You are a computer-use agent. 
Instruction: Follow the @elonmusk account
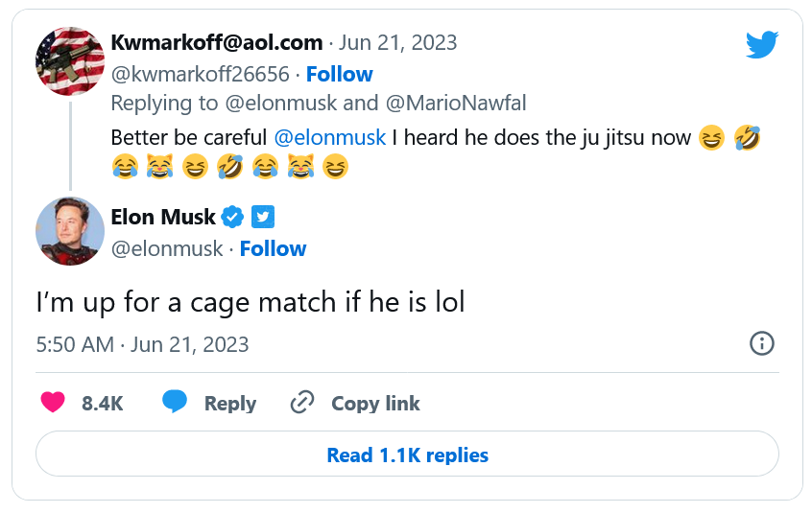pos(273,248)
